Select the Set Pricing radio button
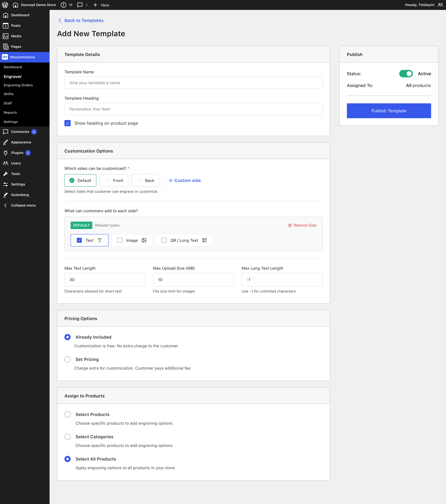Screen dimensions: 446x504 [68, 359]
